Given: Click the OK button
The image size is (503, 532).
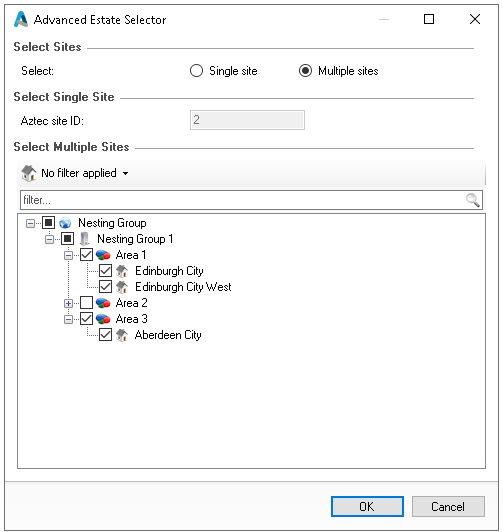Looking at the screenshot, I should coord(367,507).
